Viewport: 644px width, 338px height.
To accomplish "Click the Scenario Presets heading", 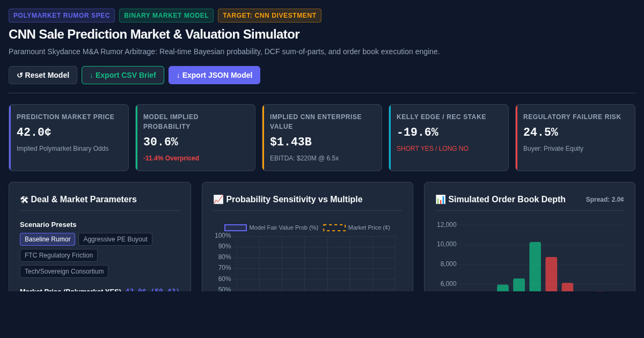I will [48, 224].
